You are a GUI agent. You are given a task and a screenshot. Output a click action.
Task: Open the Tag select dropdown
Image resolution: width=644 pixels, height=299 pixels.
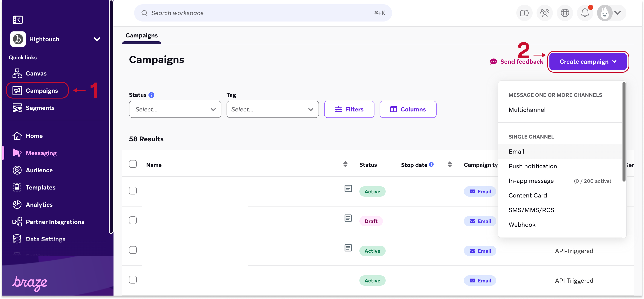click(272, 109)
